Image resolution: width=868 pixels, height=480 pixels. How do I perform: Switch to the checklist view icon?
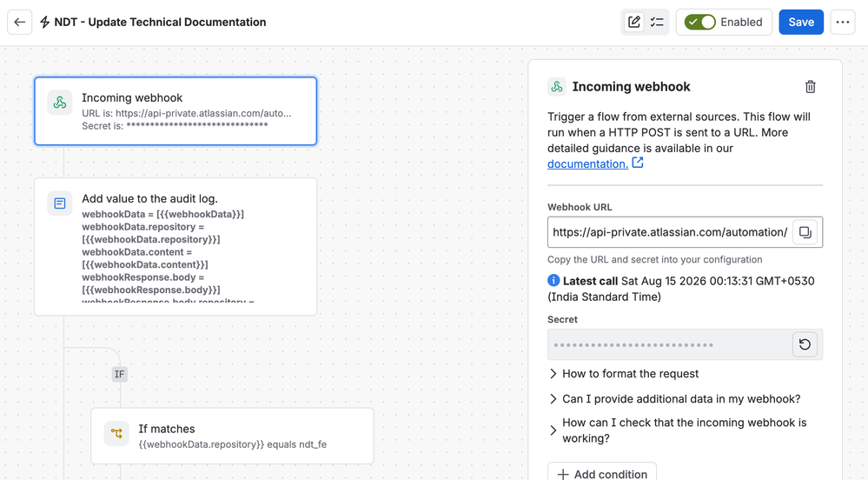tap(657, 22)
